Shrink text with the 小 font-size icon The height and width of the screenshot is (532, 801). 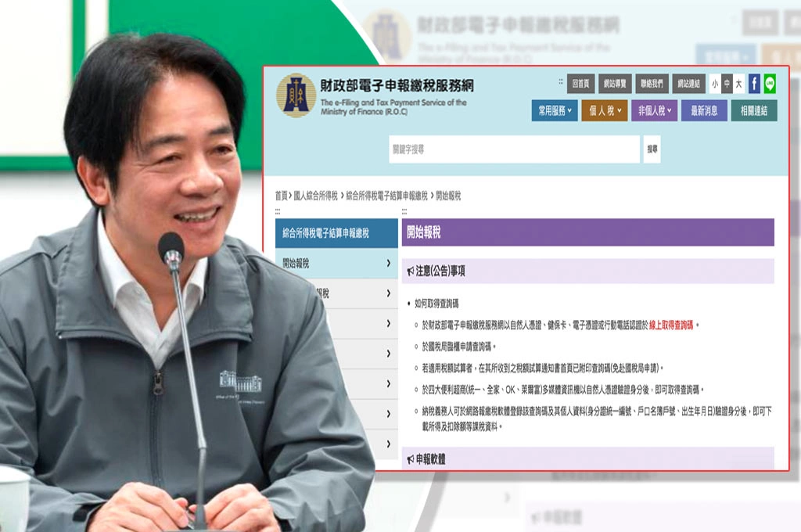tap(716, 81)
